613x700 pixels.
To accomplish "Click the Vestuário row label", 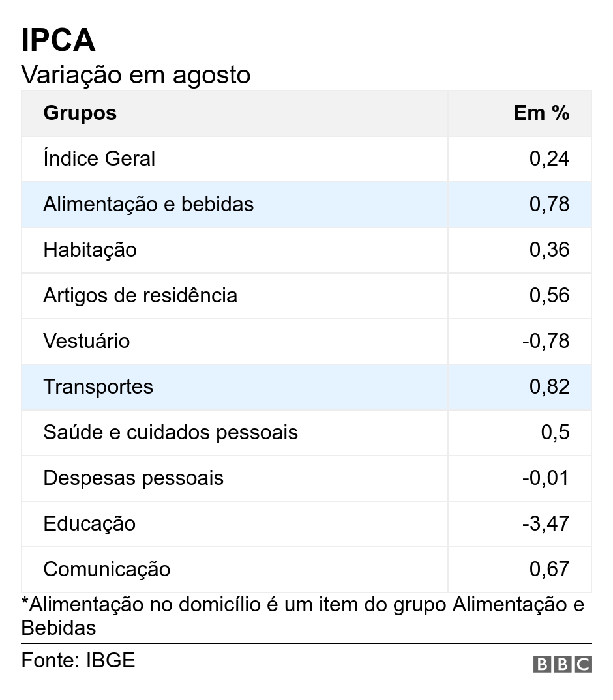I will point(87,341).
